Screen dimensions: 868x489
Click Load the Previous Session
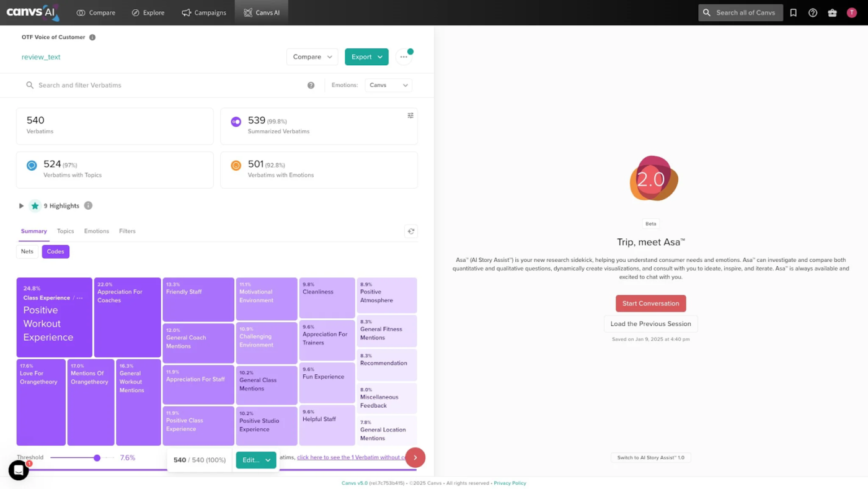click(x=651, y=324)
